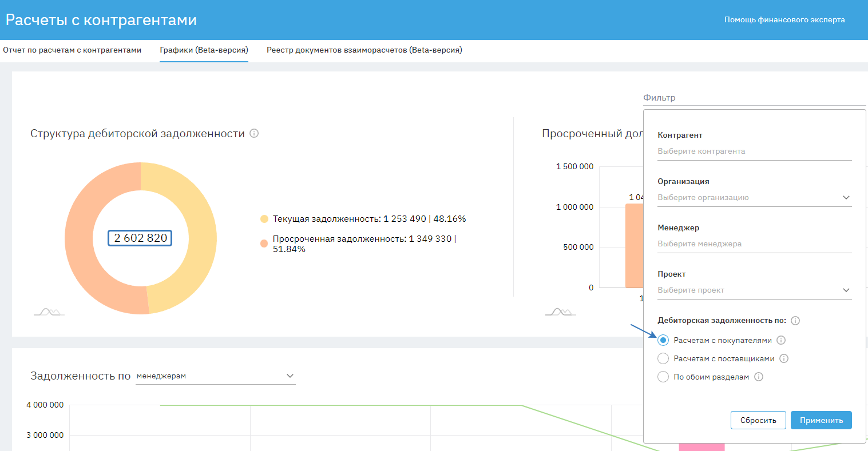Click the 2 602 820 total value
Image resolution: width=868 pixels, height=451 pixels.
[x=141, y=238]
